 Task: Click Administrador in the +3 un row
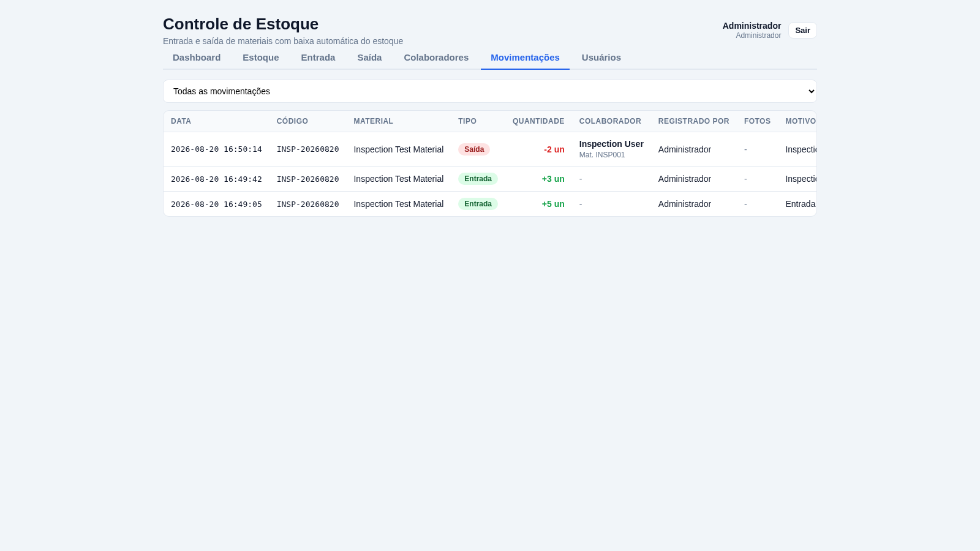pyautogui.click(x=685, y=179)
